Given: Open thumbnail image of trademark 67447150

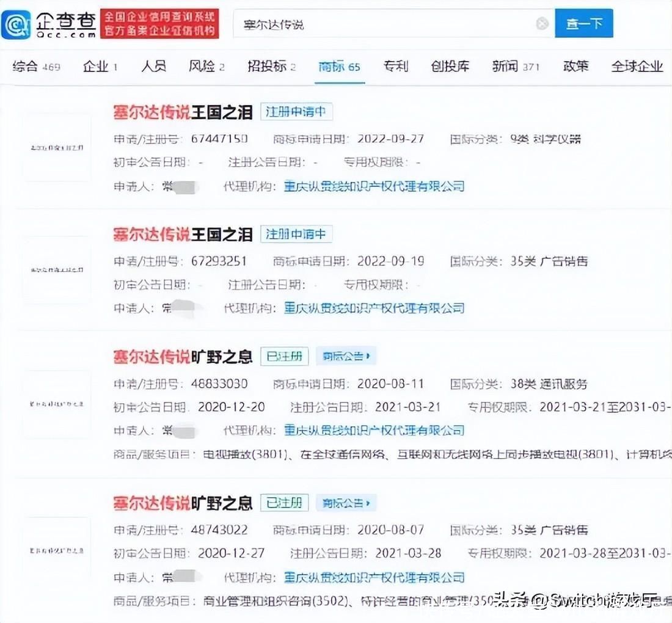Looking at the screenshot, I should coord(57,148).
